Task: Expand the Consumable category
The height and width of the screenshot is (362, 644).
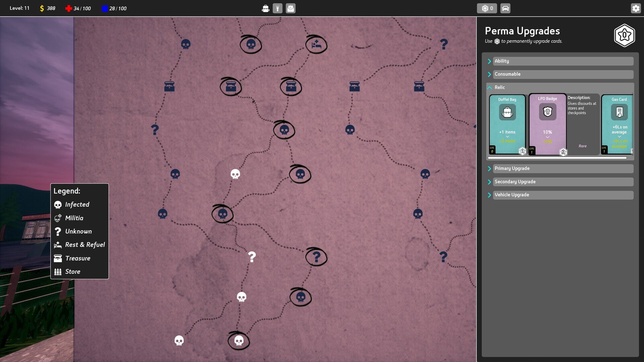Action: (563, 74)
